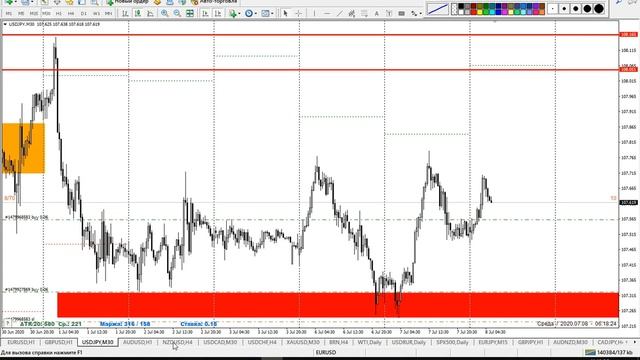Click the Новый ордер button
Image resolution: width=640 pixels, height=360 pixels.
127,2
